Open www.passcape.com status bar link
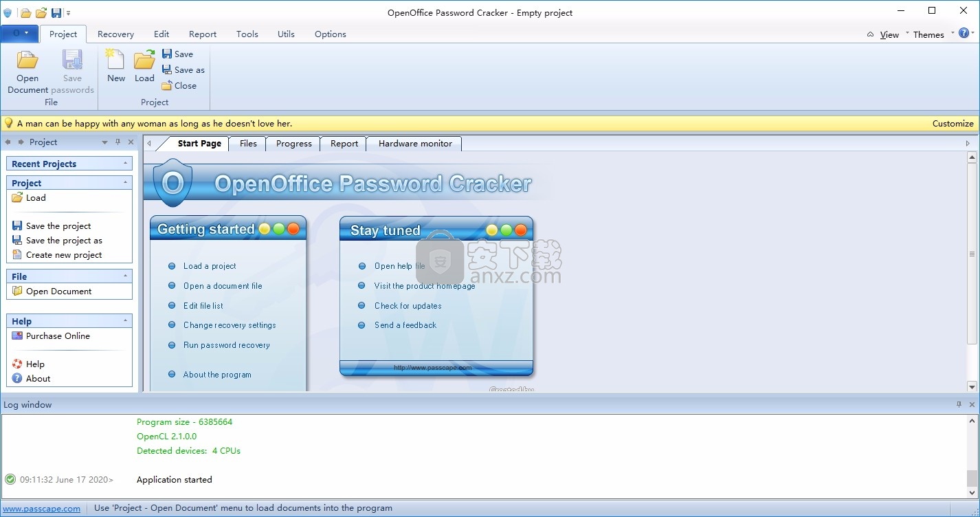Image resolution: width=980 pixels, height=517 pixels. (41, 509)
